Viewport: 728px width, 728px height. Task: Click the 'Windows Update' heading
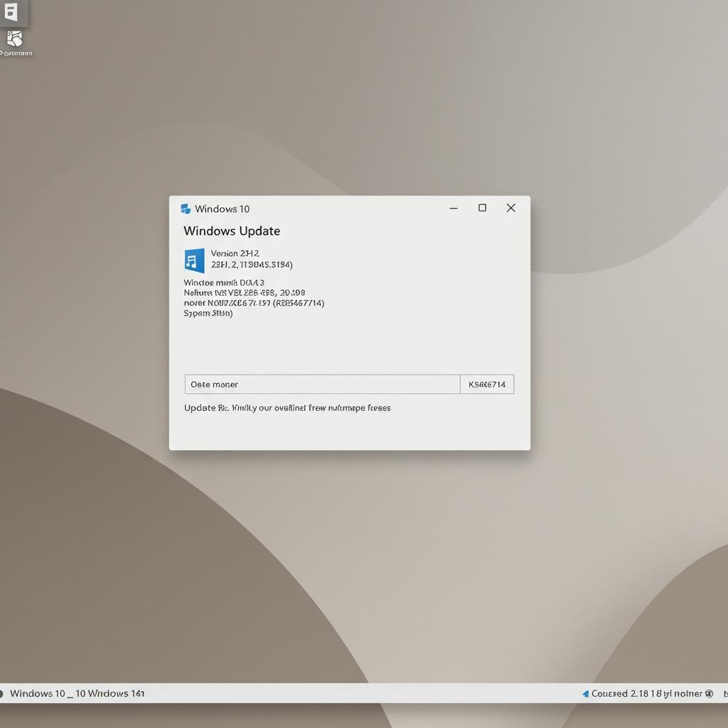pyautogui.click(x=232, y=231)
